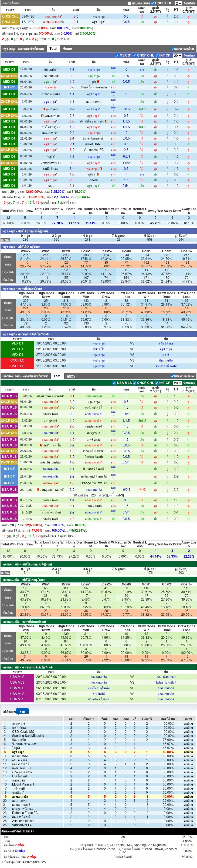Screen dimensions: 197x868
Task: Click CSD Xelaju MC in standings table
Action: click(23, 731)
